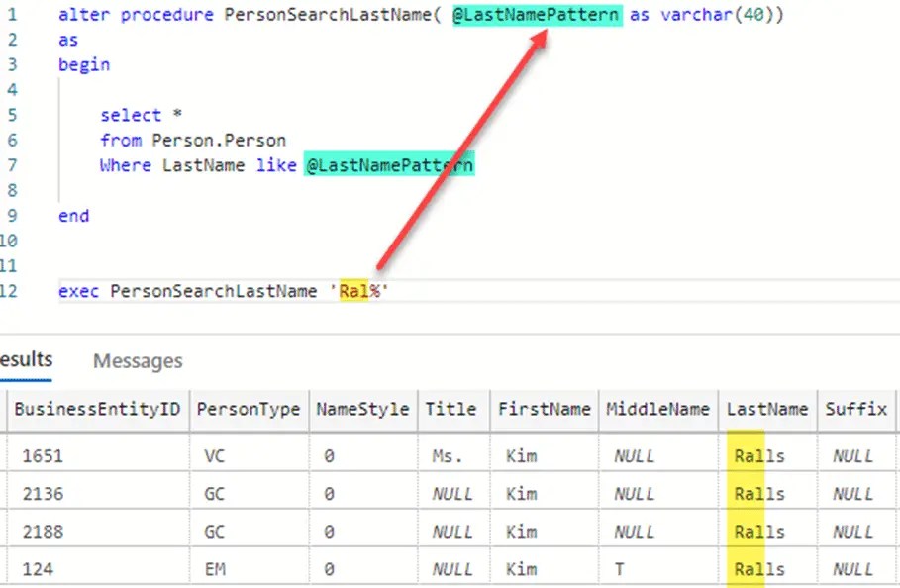
Task: Select LastName Ralls in row 2136
Action: click(767, 494)
